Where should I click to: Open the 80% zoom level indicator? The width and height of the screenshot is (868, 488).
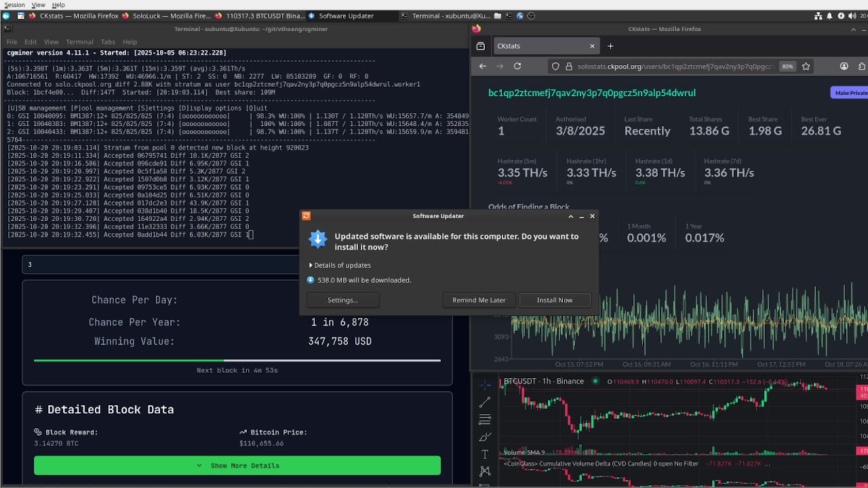click(x=787, y=66)
